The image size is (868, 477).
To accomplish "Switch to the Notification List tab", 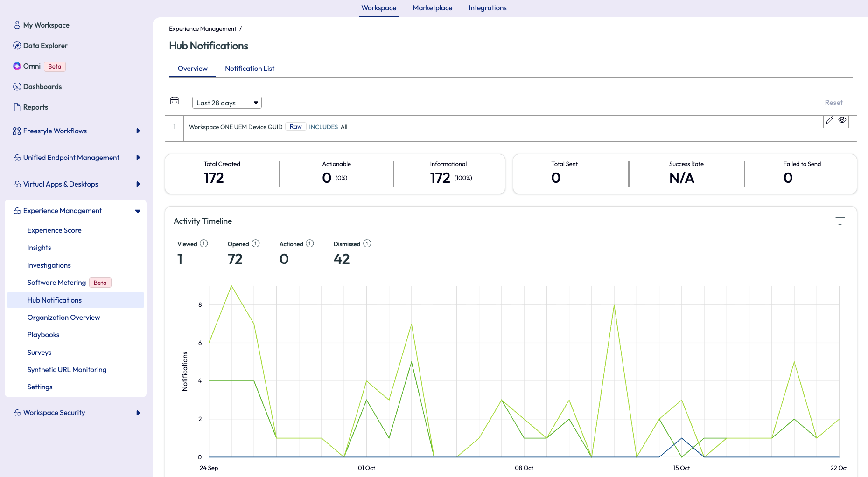I will point(250,69).
